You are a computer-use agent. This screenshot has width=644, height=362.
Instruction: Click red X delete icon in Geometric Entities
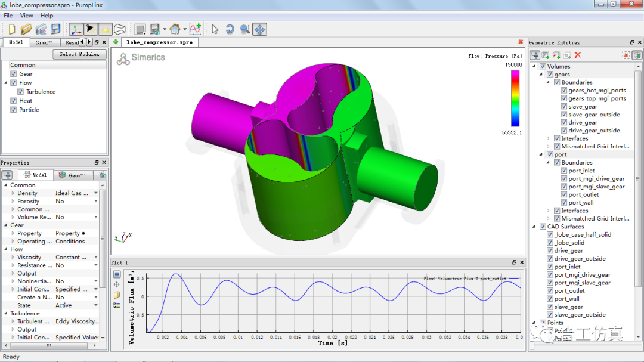(578, 55)
